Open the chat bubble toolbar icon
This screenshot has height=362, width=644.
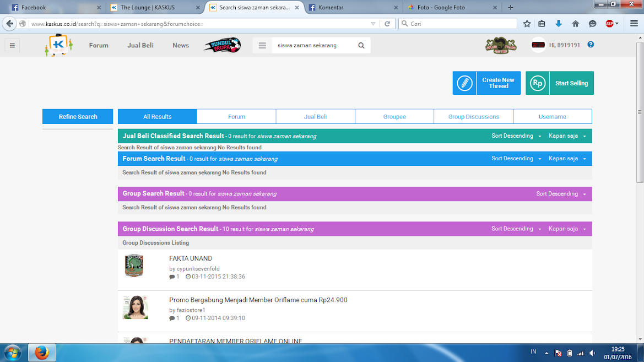[592, 24]
